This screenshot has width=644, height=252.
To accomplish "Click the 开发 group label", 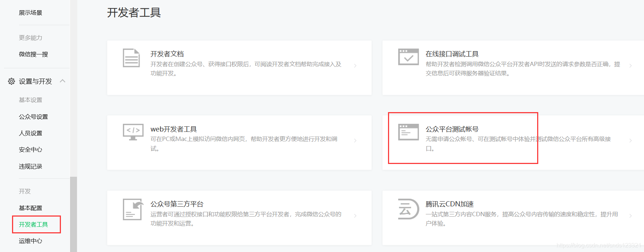I will (25, 191).
